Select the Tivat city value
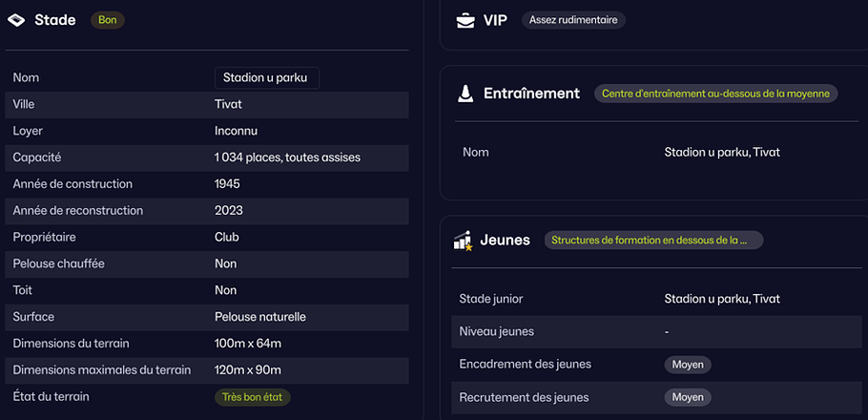The image size is (868, 420). pos(229,104)
